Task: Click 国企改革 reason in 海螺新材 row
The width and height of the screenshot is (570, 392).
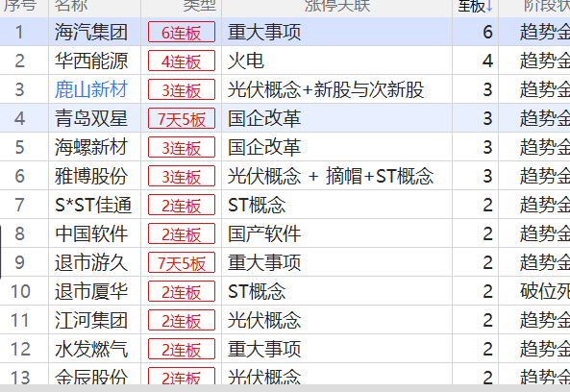Action: [x=264, y=147]
